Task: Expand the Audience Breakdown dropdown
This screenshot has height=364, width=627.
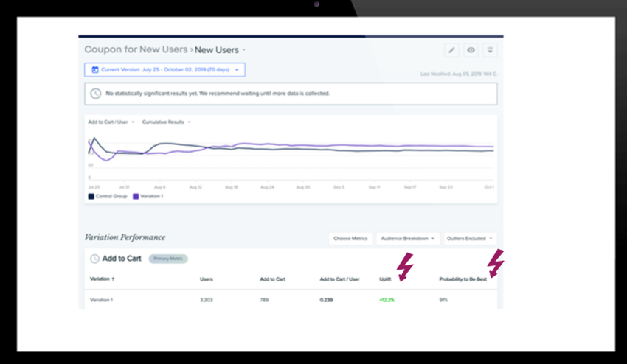Action: point(408,239)
